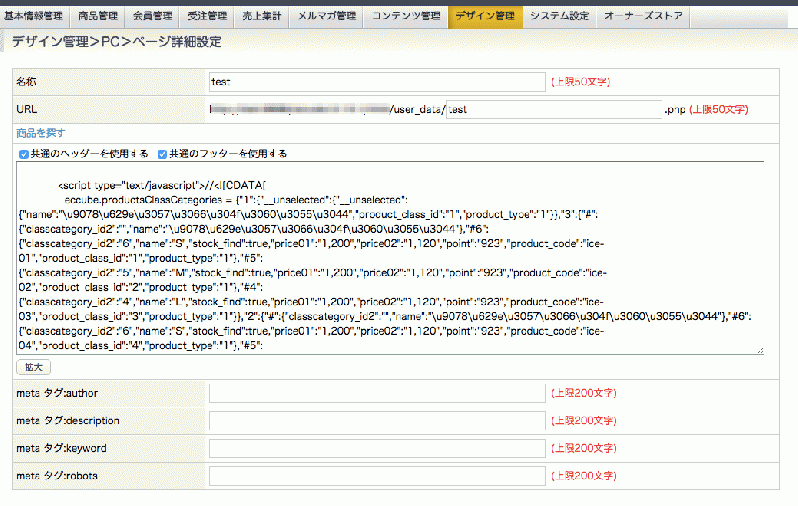The width and height of the screenshot is (798, 506).
Task: Grab the textarea resize handle corner
Action: tap(760, 350)
